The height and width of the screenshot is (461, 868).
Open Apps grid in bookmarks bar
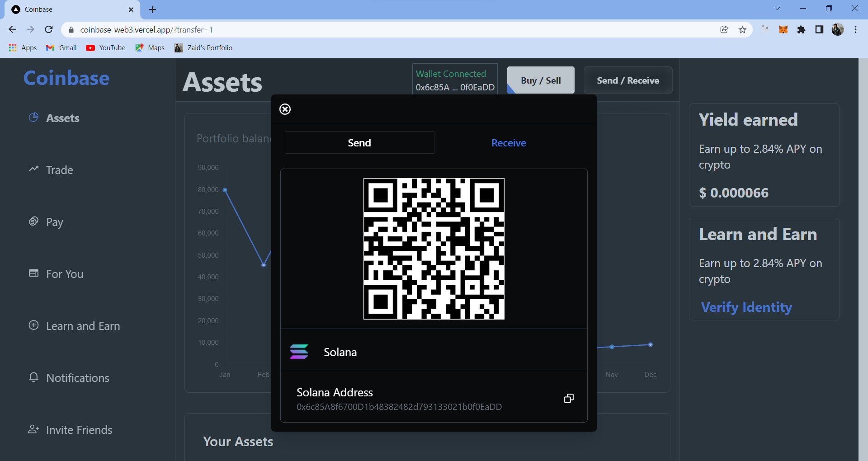click(x=23, y=47)
